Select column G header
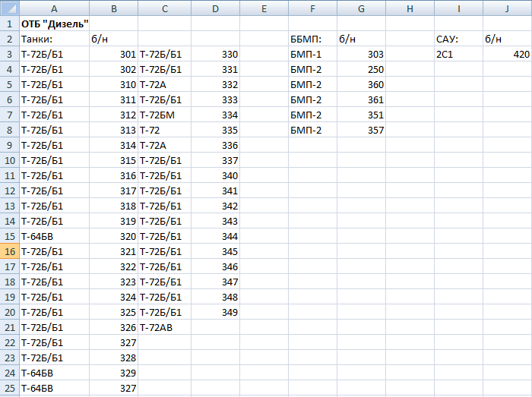The image size is (532, 397). coord(361,8)
